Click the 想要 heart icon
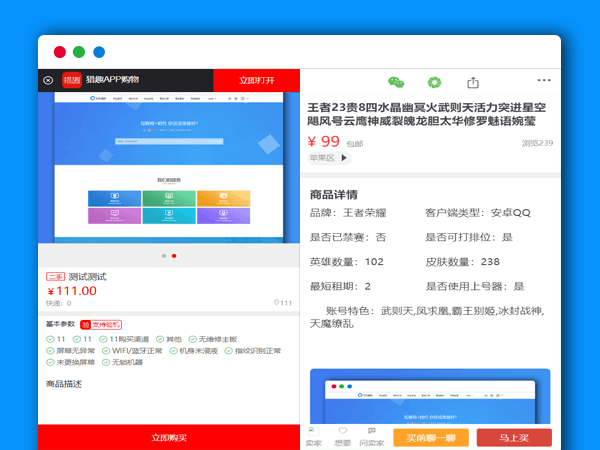 pyautogui.click(x=342, y=436)
